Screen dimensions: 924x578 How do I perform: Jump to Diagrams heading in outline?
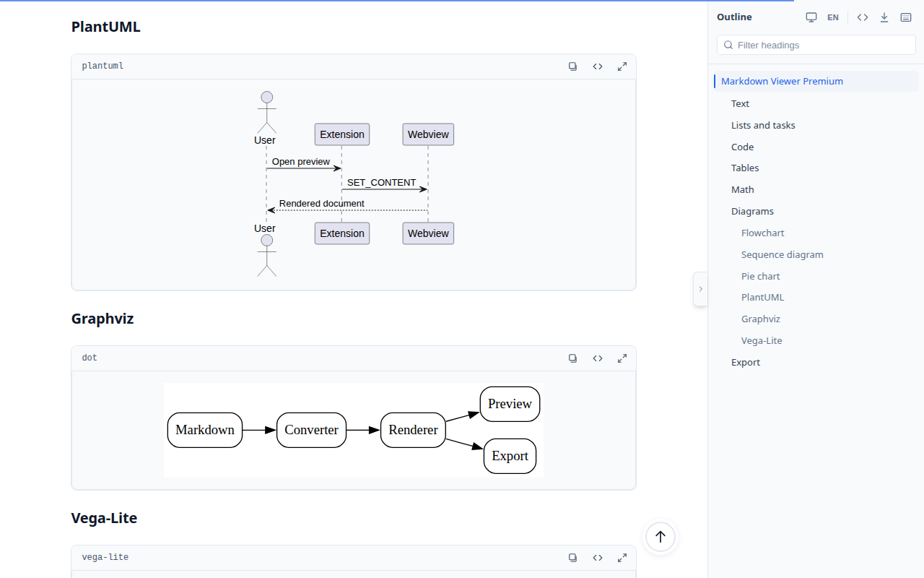click(752, 211)
